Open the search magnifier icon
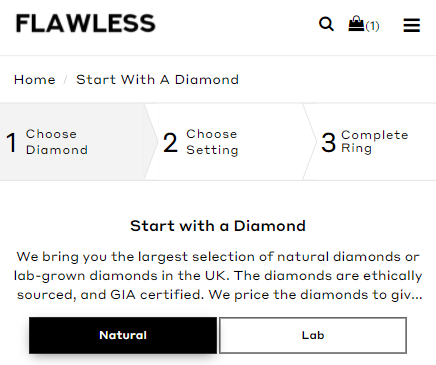Screen dimensions: 436x365 pyautogui.click(x=326, y=24)
